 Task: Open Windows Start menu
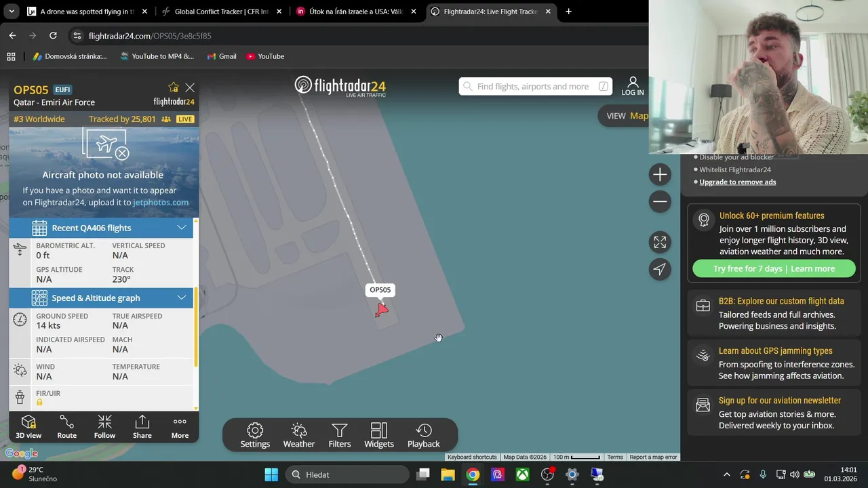point(271,474)
